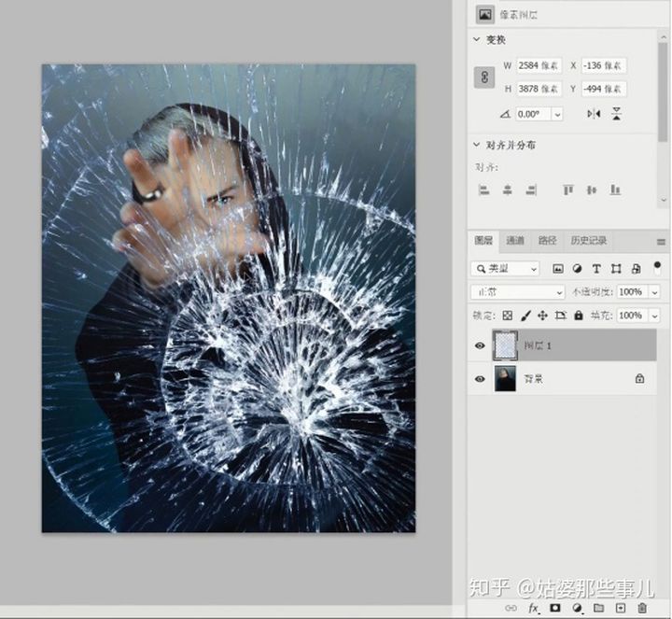Image resolution: width=672 pixels, height=619 pixels.
Task: Switch to the 路径 (Paths) tab
Action: tap(547, 241)
